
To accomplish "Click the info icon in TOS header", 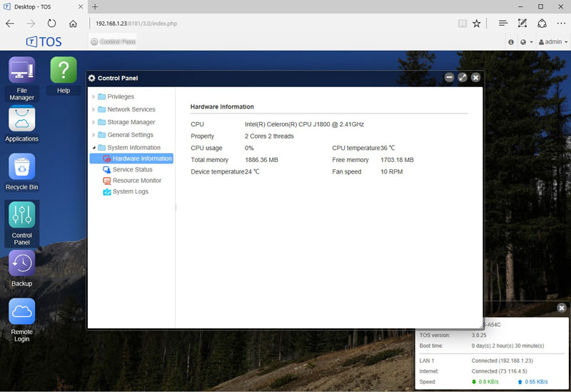I will pyautogui.click(x=510, y=42).
